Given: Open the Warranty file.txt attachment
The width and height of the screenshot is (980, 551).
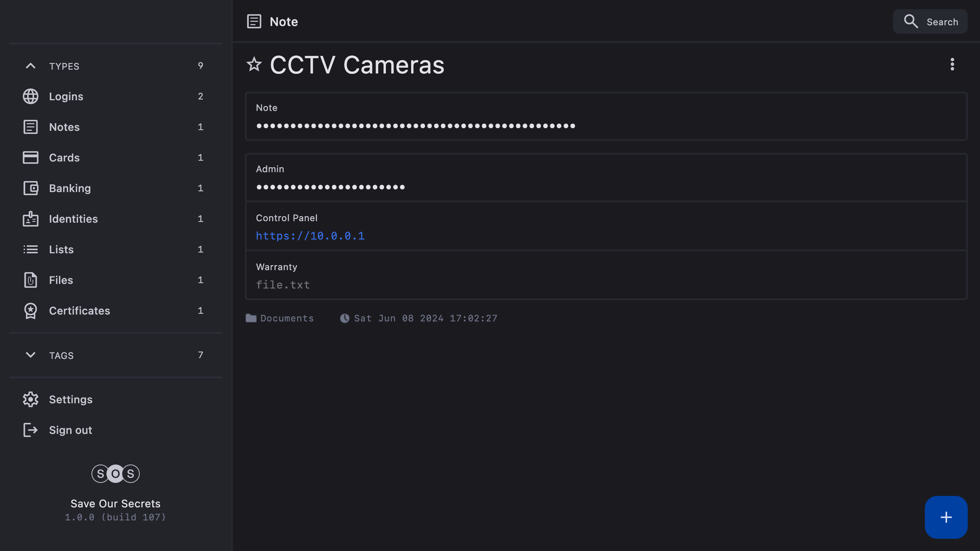Looking at the screenshot, I should tap(283, 285).
